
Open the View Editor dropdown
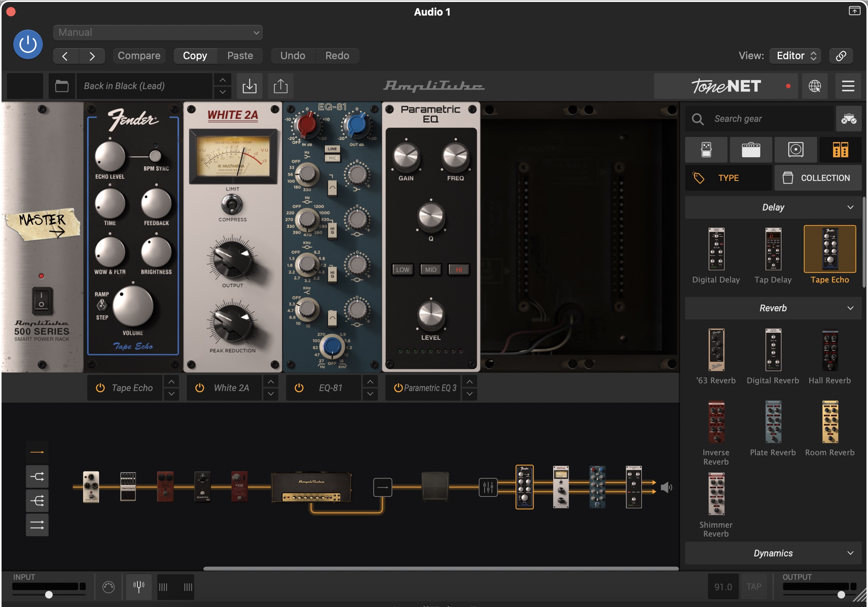[796, 56]
